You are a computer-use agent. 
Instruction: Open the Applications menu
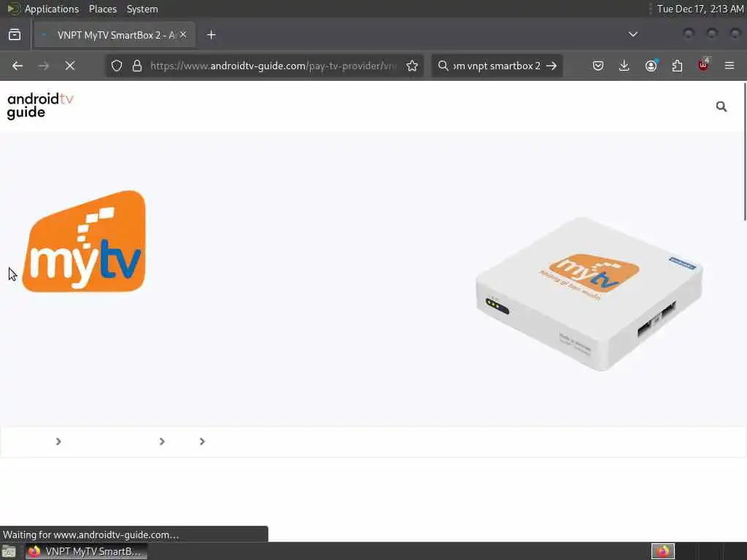click(x=52, y=9)
